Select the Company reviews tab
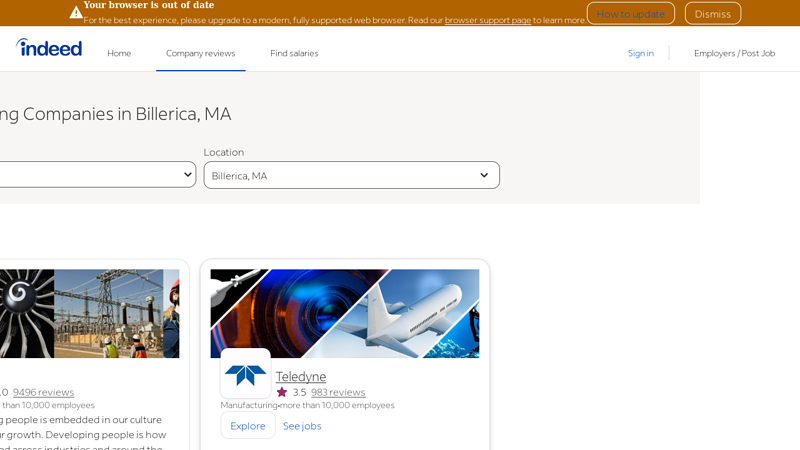 (201, 53)
